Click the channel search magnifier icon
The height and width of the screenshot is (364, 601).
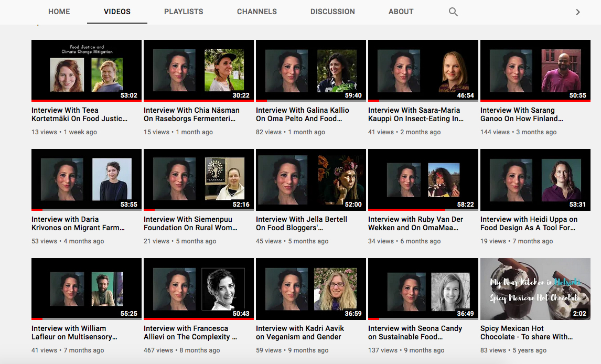coord(453,12)
